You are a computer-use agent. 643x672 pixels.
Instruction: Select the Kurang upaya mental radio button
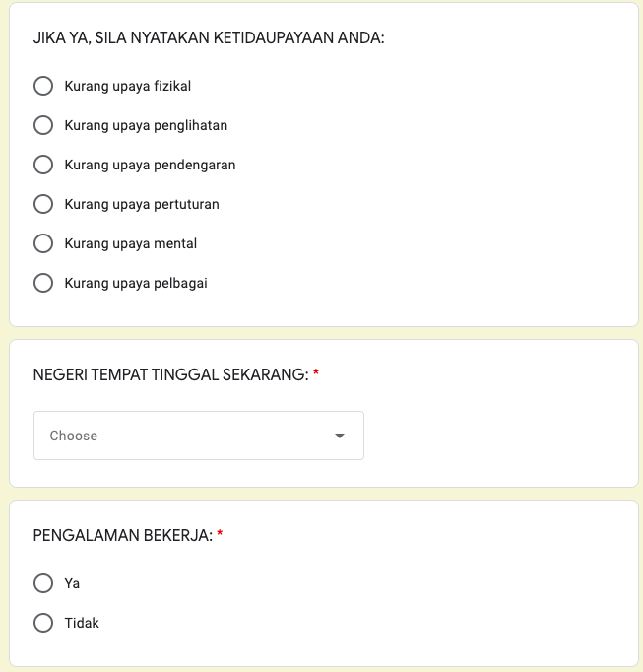coord(43,243)
